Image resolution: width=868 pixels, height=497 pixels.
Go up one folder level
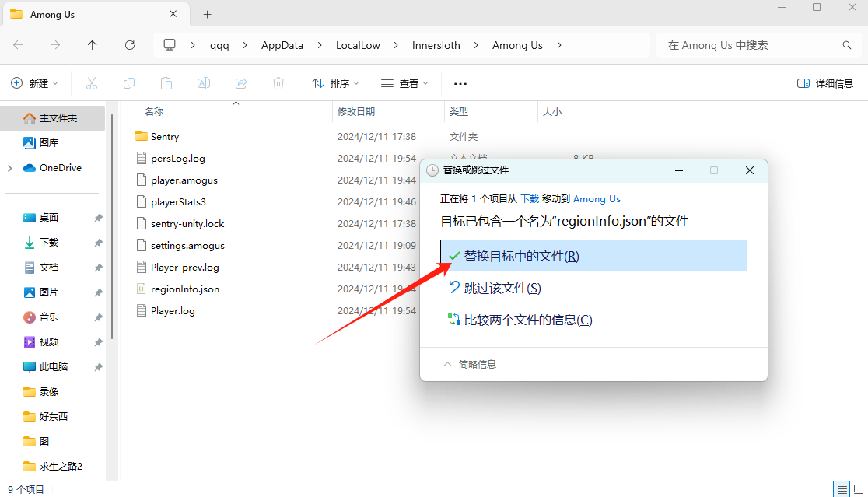(92, 45)
